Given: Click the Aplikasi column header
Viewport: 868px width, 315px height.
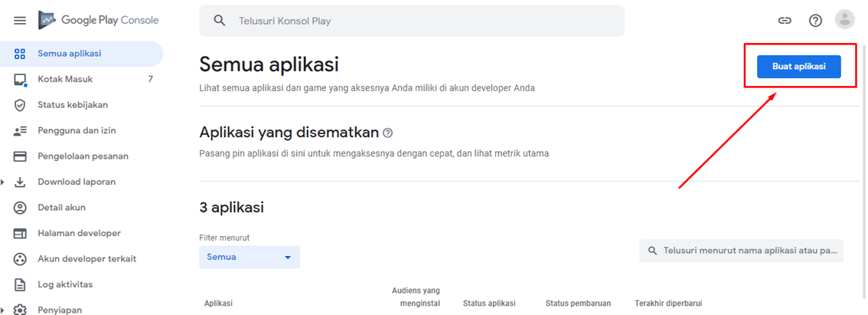Looking at the screenshot, I should pos(218,304).
